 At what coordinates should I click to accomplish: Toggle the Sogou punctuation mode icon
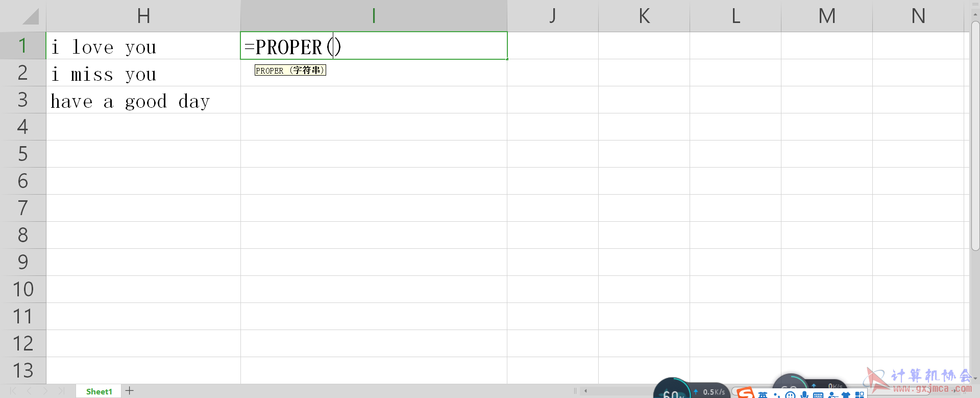click(x=777, y=395)
